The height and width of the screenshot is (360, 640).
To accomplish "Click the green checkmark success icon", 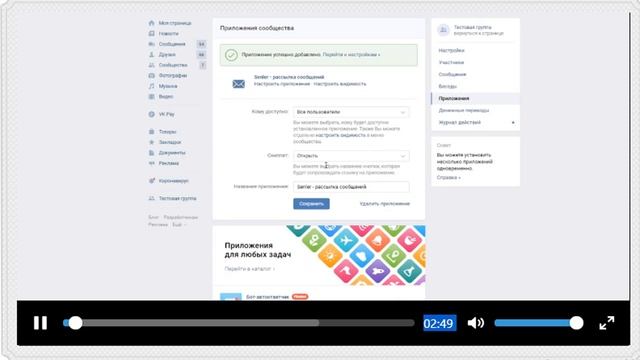I will click(231, 55).
